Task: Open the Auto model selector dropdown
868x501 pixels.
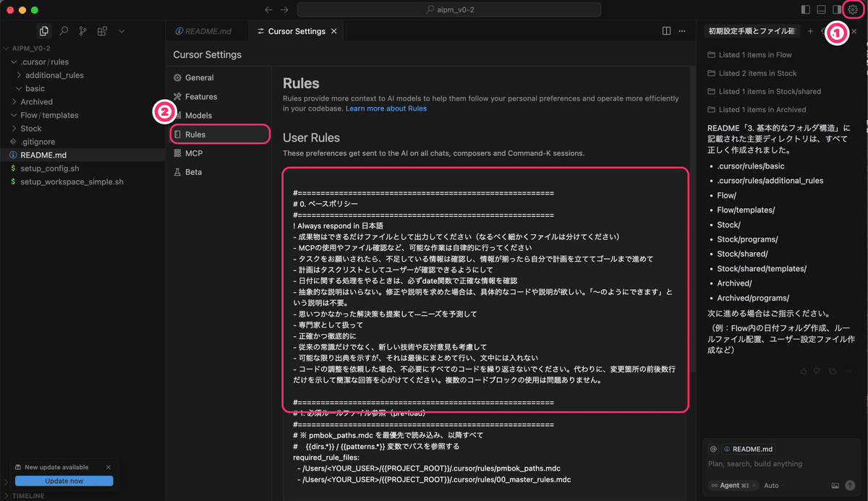Action: [x=772, y=485]
